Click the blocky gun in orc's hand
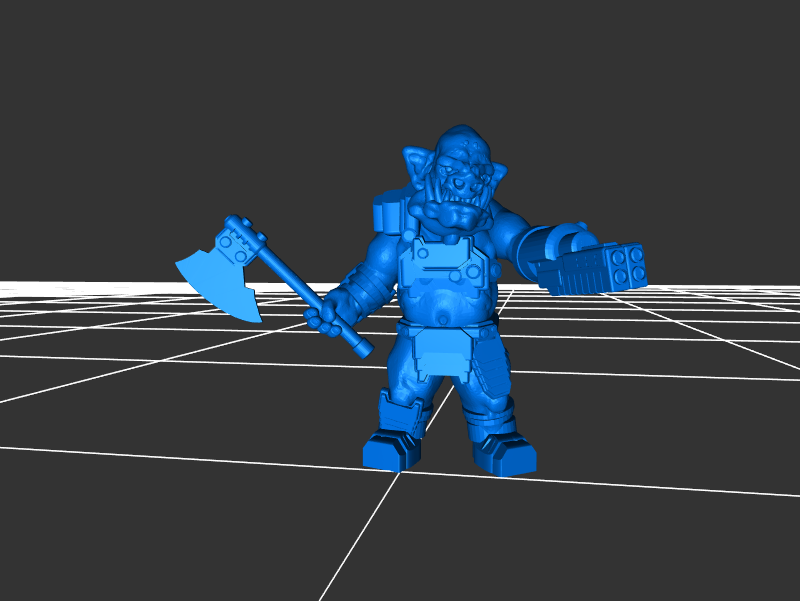This screenshot has width=800, height=601. [592, 269]
